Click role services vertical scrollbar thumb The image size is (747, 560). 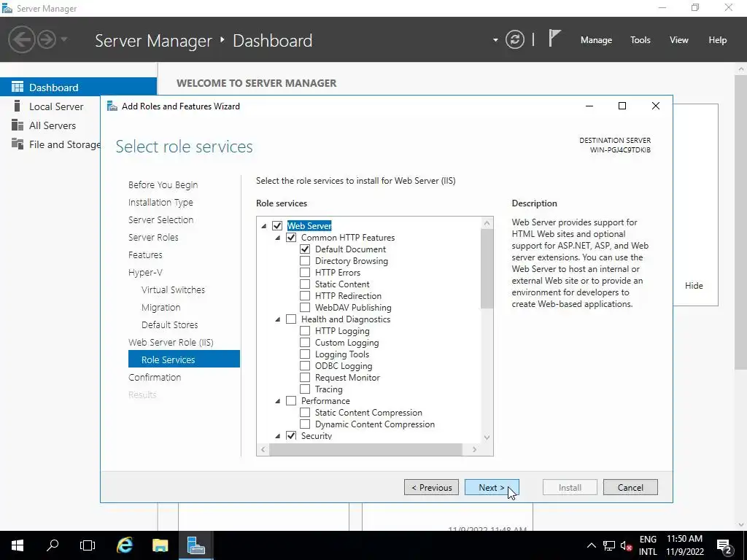[487, 268]
